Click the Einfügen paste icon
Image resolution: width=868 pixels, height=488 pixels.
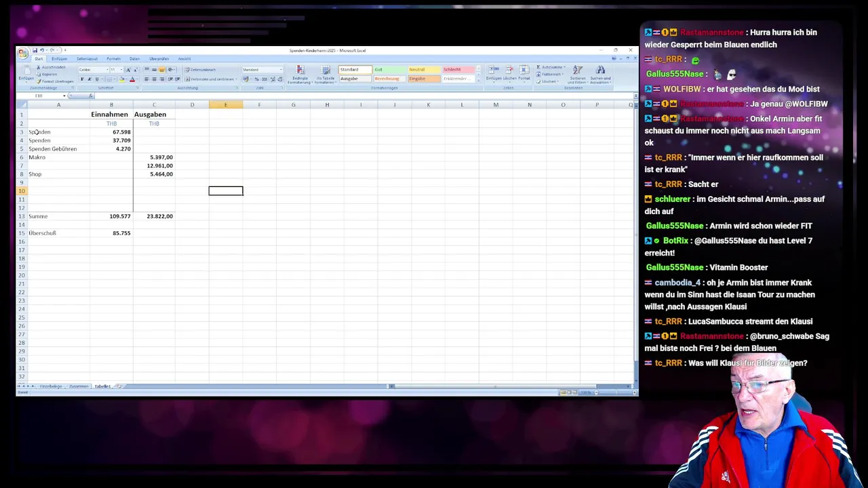(x=26, y=69)
